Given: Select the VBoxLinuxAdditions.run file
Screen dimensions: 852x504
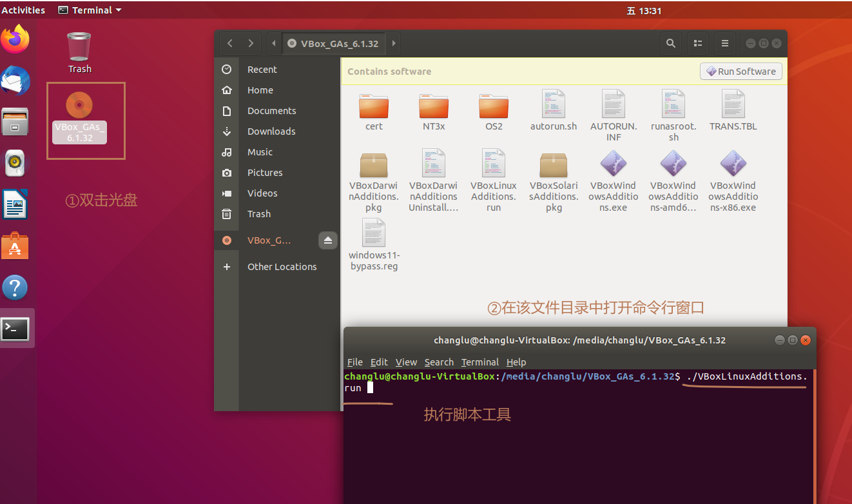Looking at the screenshot, I should 494,180.
